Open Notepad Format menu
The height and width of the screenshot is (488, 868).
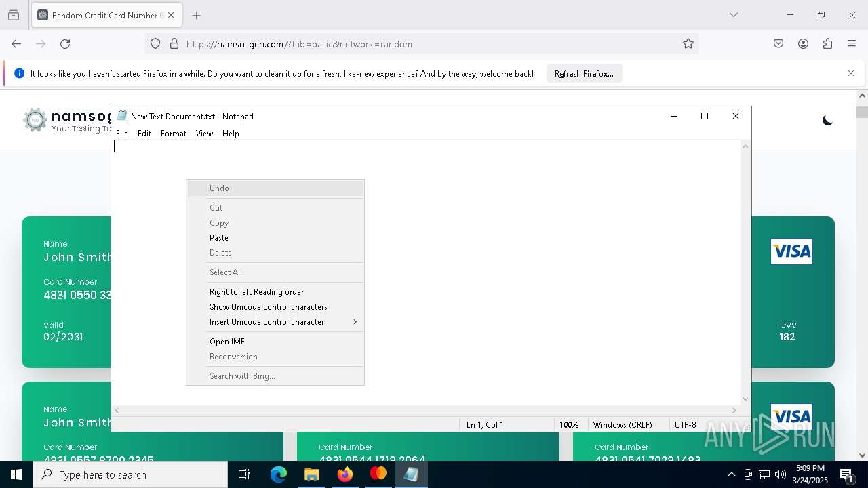(174, 134)
